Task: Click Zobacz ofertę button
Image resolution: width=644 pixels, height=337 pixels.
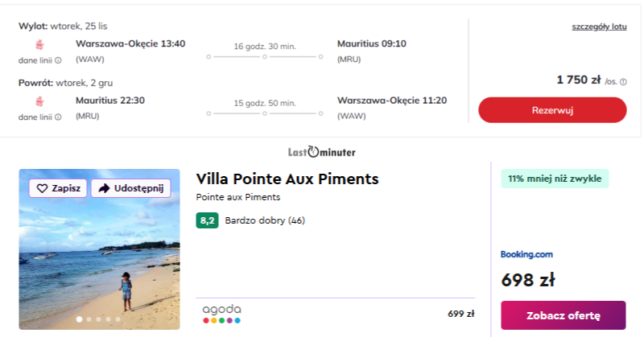Action: 563,314
